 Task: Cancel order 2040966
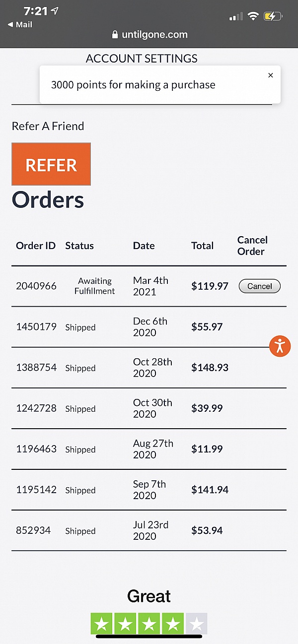[259, 286]
